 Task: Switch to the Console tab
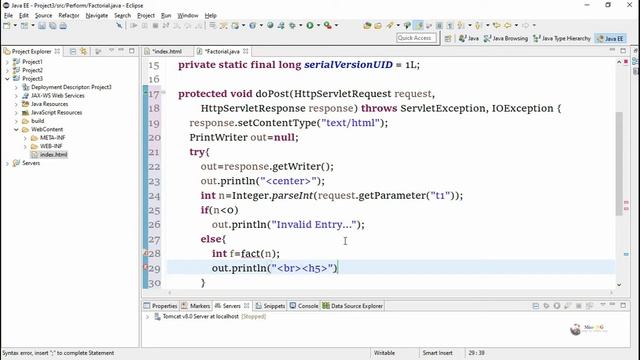tap(304, 306)
